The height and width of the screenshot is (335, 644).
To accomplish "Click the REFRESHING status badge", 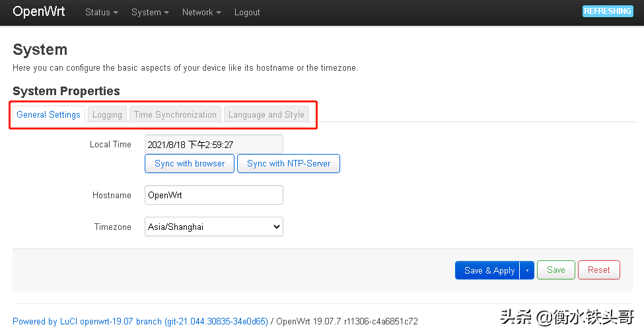I will 608,11.
